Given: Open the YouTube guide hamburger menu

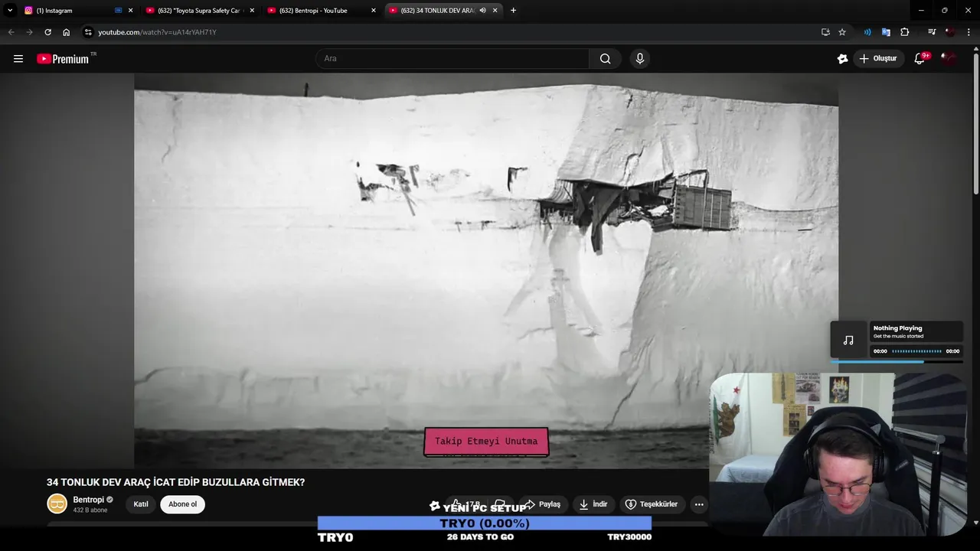Looking at the screenshot, I should 18,59.
